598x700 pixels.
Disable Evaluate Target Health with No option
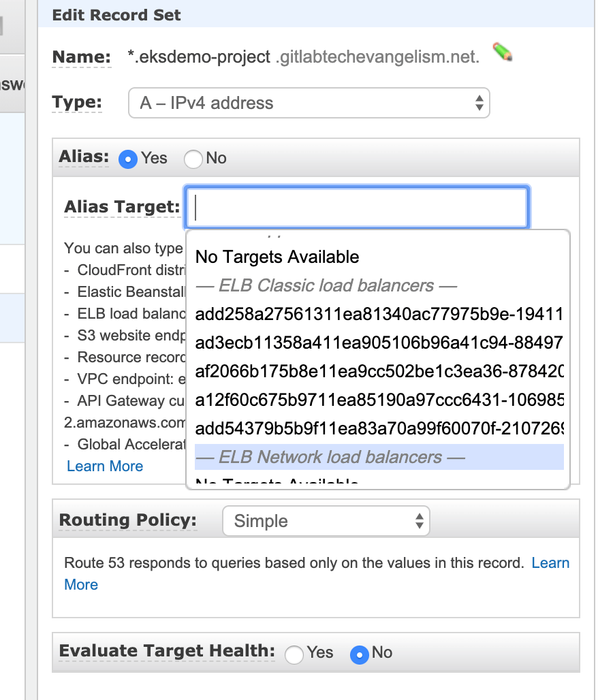click(x=360, y=654)
